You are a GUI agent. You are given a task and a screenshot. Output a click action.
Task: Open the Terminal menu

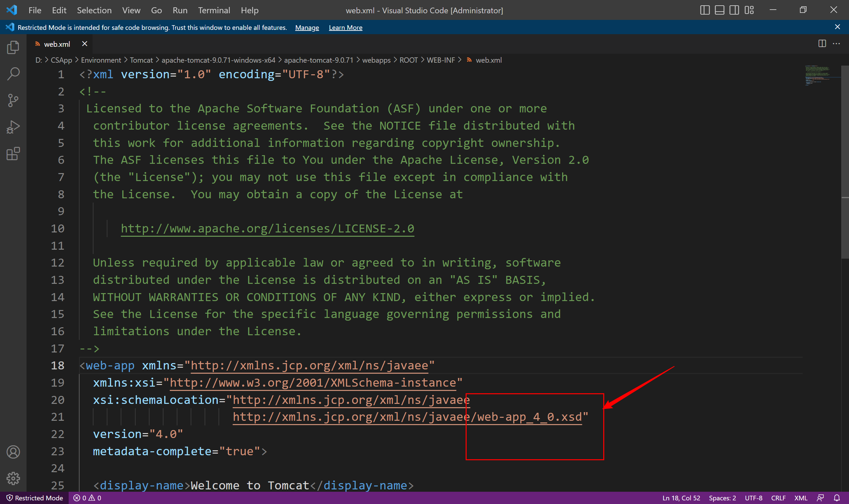(x=214, y=10)
